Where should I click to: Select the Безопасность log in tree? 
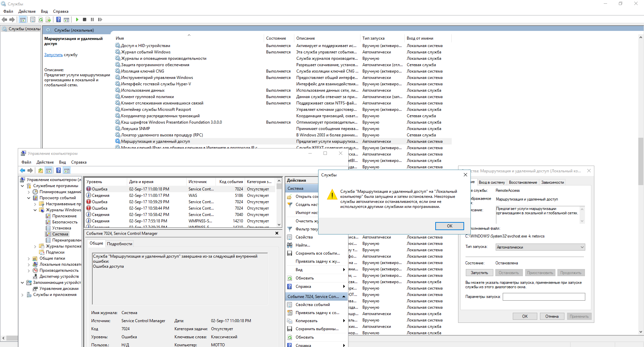(65, 222)
